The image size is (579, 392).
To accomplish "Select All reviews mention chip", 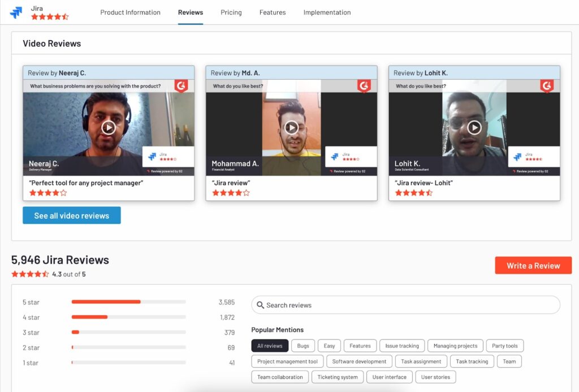I will [270, 346].
